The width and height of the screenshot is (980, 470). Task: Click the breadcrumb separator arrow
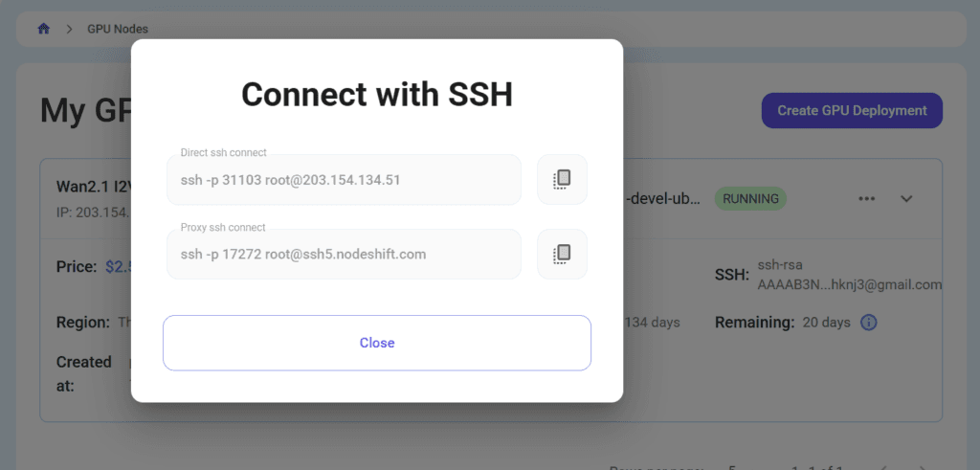[69, 29]
